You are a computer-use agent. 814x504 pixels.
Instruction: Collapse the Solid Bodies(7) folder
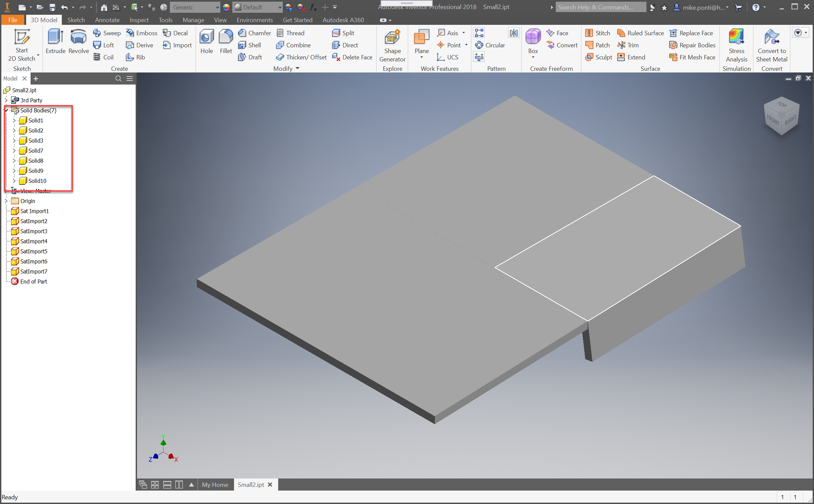click(x=6, y=110)
